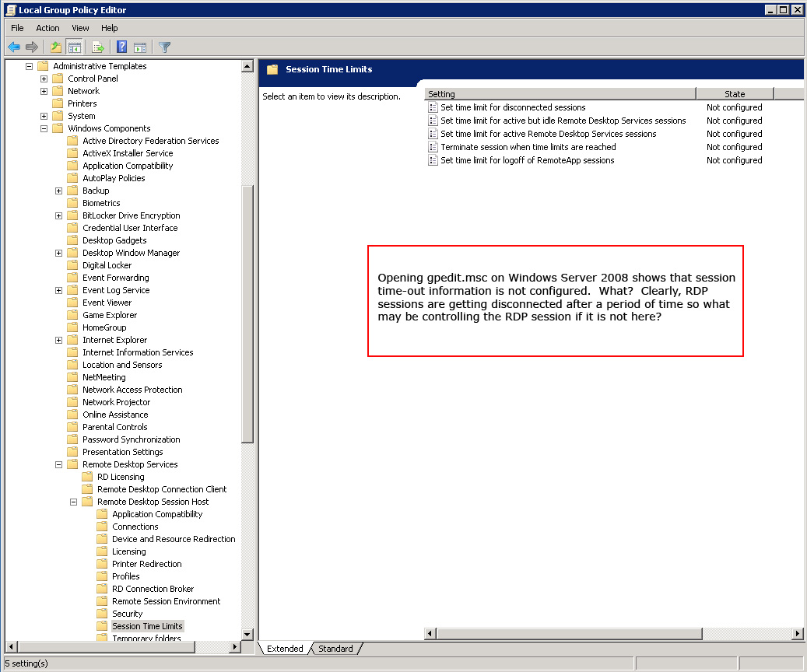This screenshot has width=807, height=672.
Task: Select the Password Synchronization folder
Action: click(132, 439)
